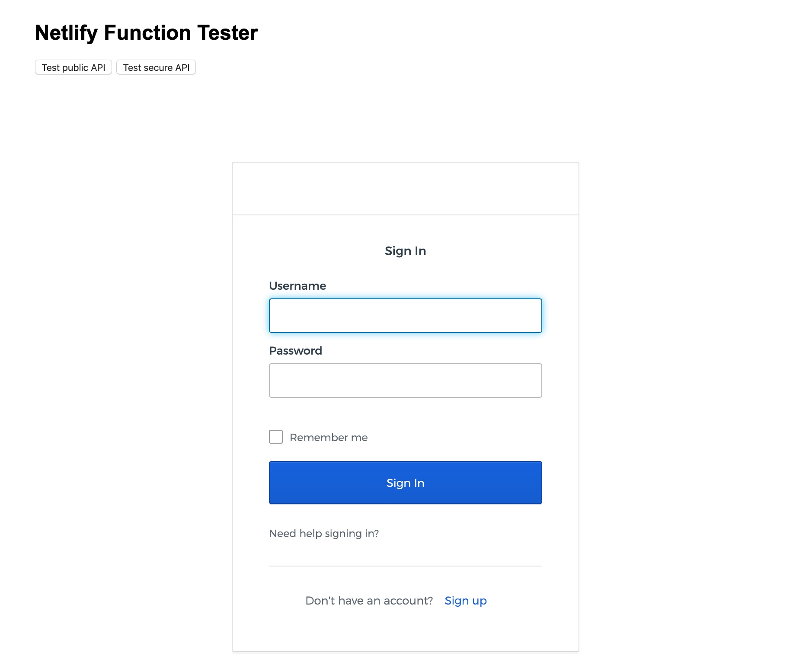The image size is (812, 672).
Task: Follow the Sign up link
Action: click(x=466, y=601)
